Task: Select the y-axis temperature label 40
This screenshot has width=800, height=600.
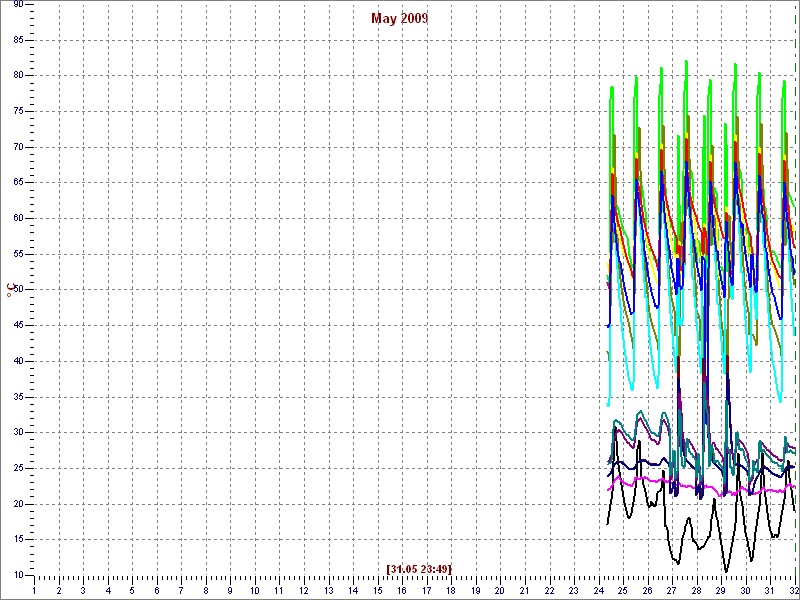Action: click(x=18, y=361)
